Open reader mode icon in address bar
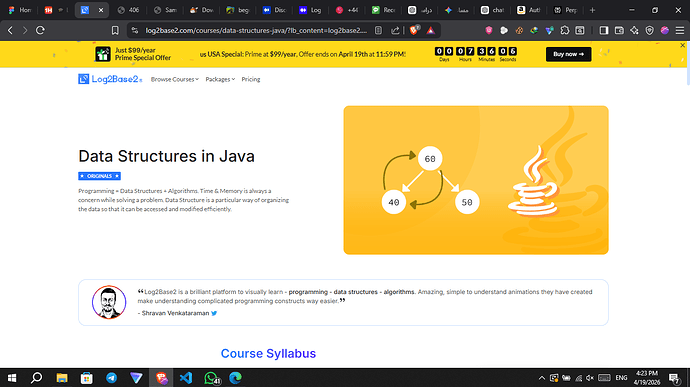The width and height of the screenshot is (690, 387). tap(378, 30)
